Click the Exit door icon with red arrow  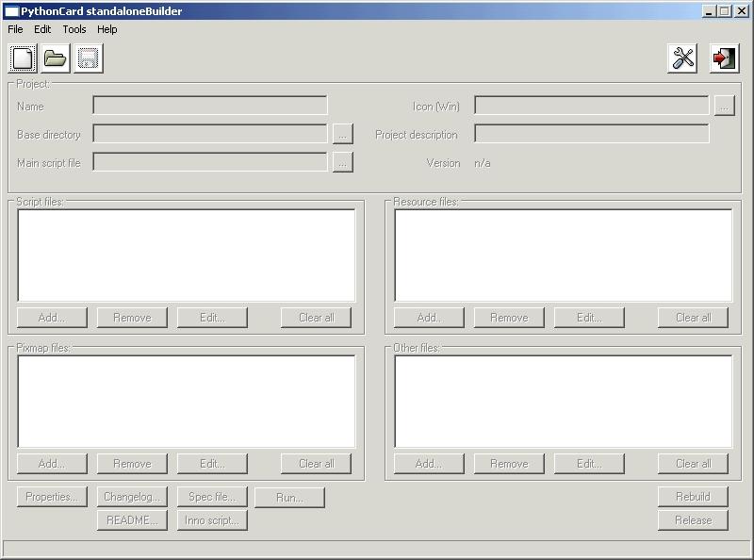(724, 58)
